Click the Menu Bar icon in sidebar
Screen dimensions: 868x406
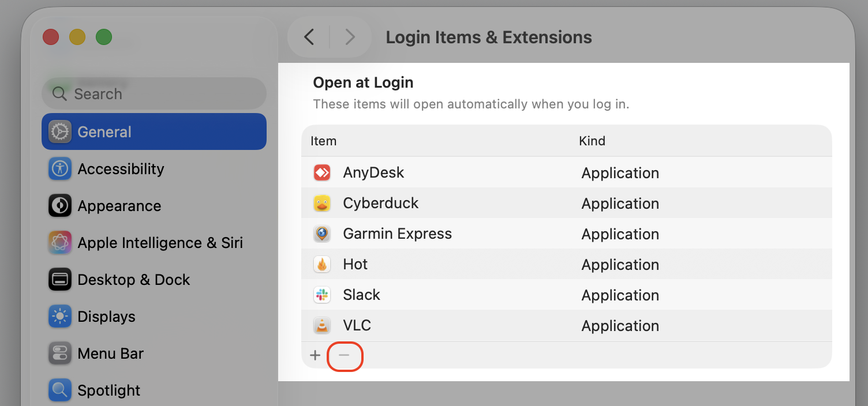click(x=60, y=353)
